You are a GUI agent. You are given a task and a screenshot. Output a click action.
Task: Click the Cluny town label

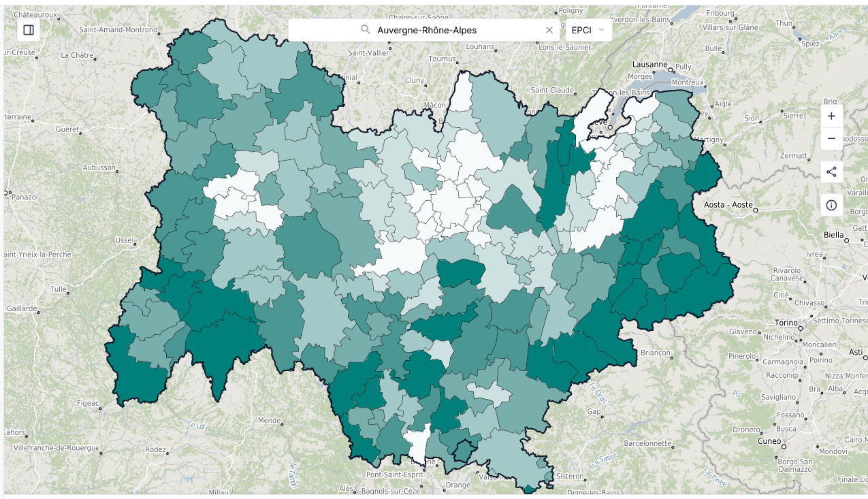tap(415, 80)
